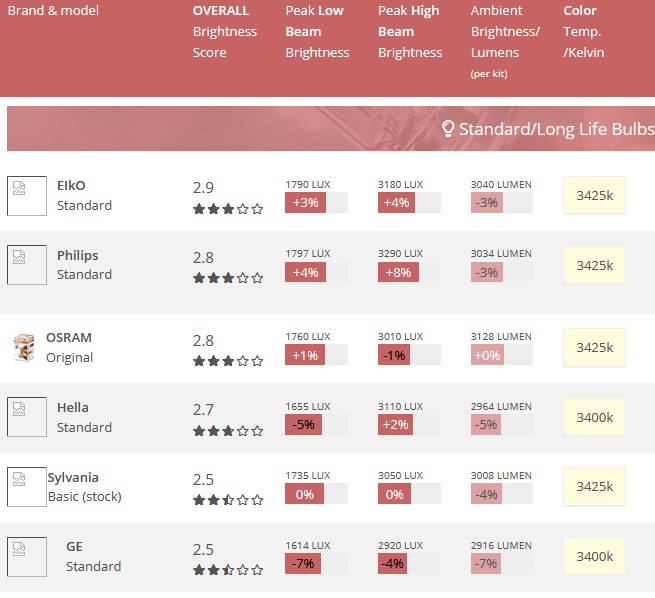The image size is (655, 598).
Task: Click the 1760 LUX value
Action: (308, 337)
